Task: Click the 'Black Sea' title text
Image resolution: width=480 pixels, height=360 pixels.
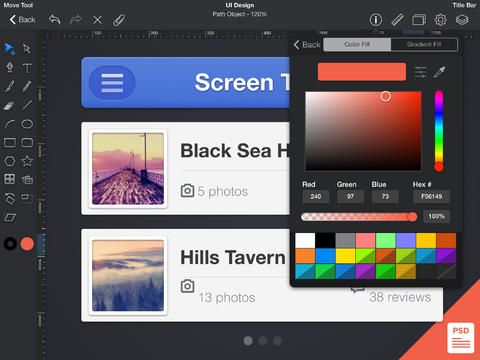Action: [x=226, y=151]
